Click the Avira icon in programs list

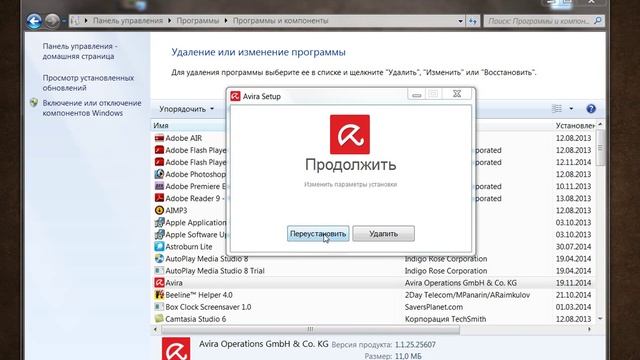click(x=159, y=282)
